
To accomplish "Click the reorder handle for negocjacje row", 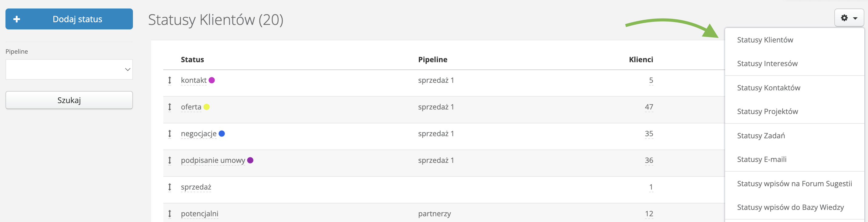I will pyautogui.click(x=169, y=134).
